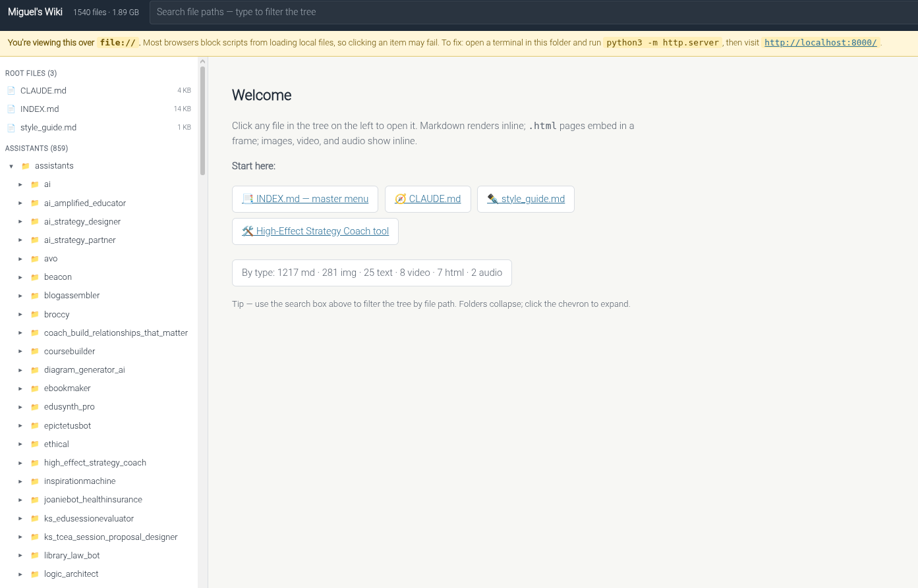Click the folder icon next to broccy
The height and width of the screenshot is (588, 918).
(35, 315)
